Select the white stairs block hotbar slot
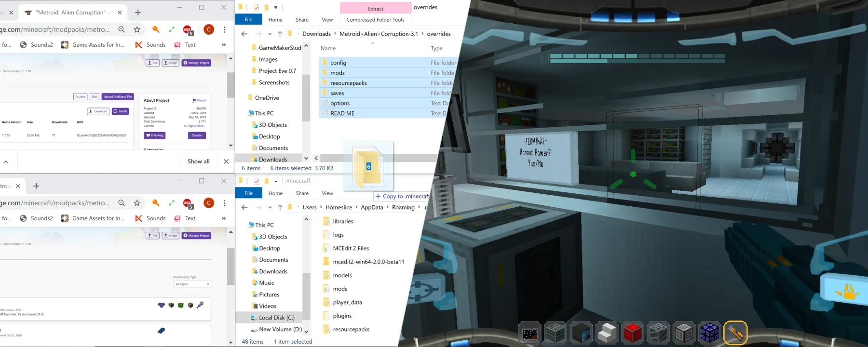Viewport: 868px width, 347px height. click(607, 333)
